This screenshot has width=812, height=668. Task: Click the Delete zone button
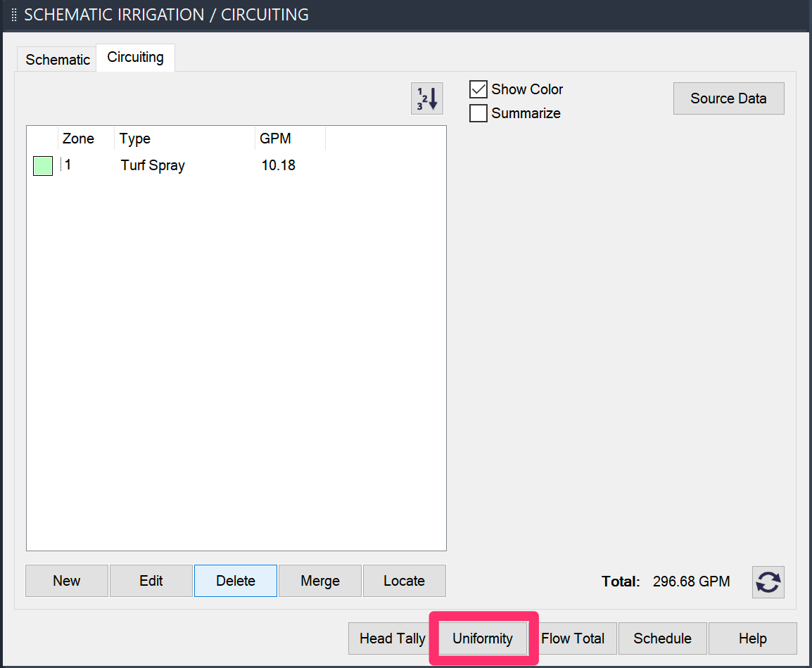tap(236, 581)
